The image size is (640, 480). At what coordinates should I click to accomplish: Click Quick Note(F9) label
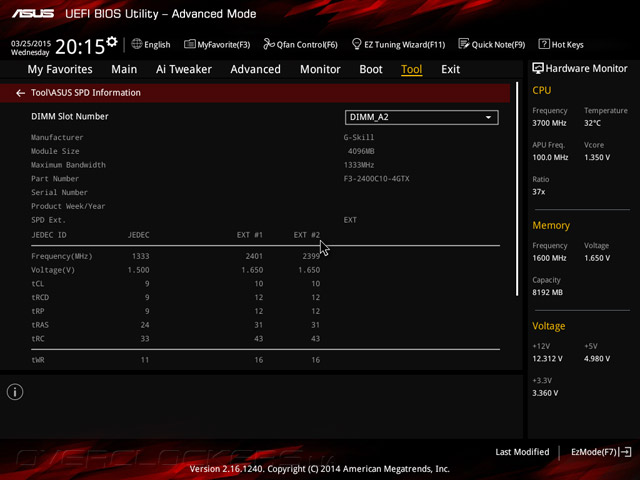coord(498,45)
